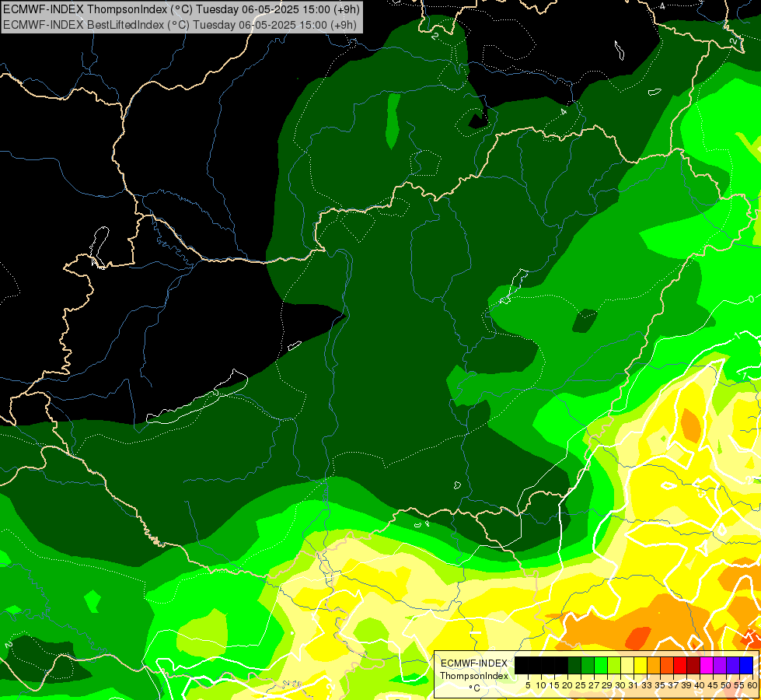Click the BestLiftedIndex title line
The image size is (761, 700).
pyautogui.click(x=180, y=25)
